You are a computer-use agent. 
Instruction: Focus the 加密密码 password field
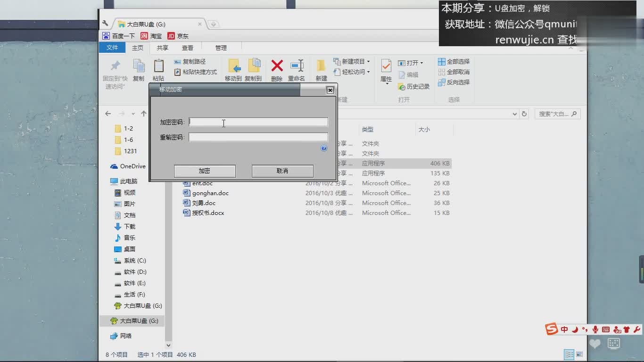(x=258, y=122)
